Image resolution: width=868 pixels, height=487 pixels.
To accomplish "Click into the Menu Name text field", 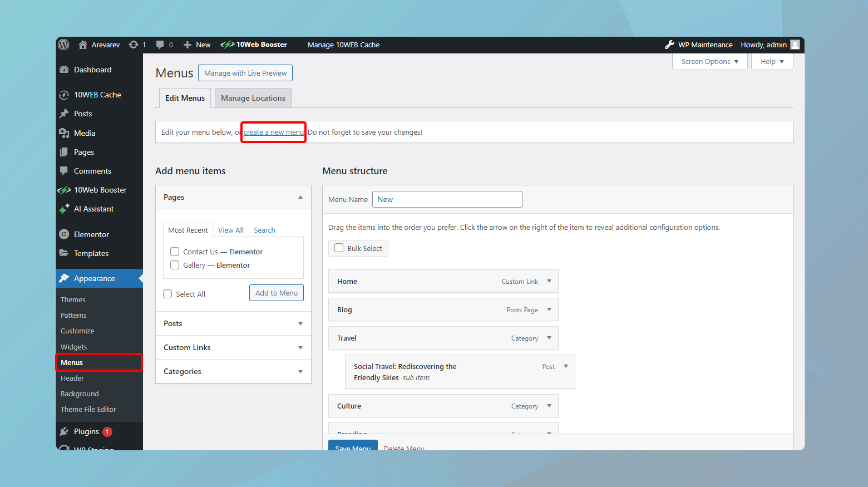I will 447,199.
